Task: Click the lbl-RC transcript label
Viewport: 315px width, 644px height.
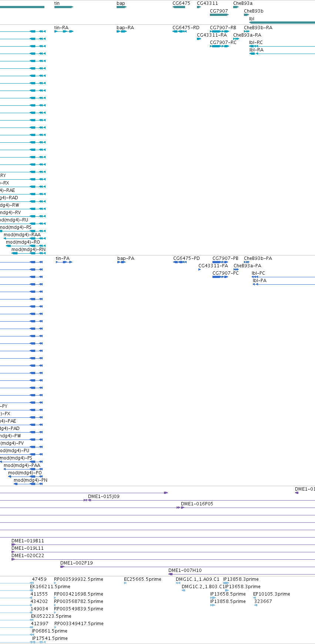Action: tap(256, 43)
